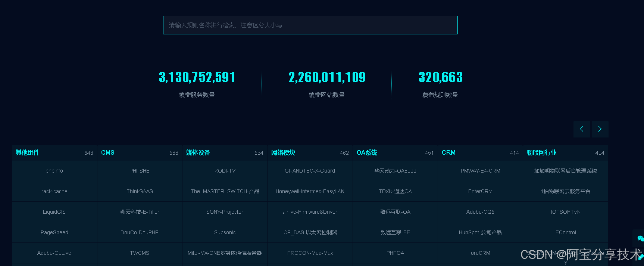Click the 覆盖网站数量 label
Viewport: 644px width, 266px height.
(327, 95)
